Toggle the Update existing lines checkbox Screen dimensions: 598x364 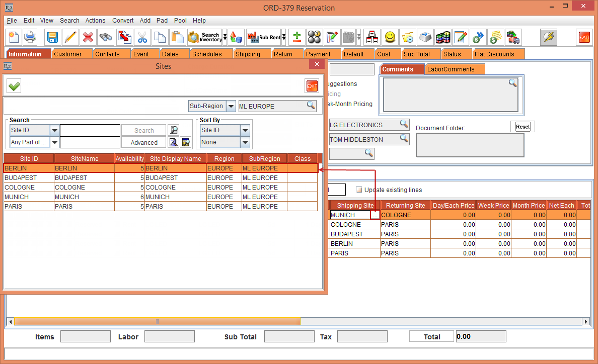359,190
